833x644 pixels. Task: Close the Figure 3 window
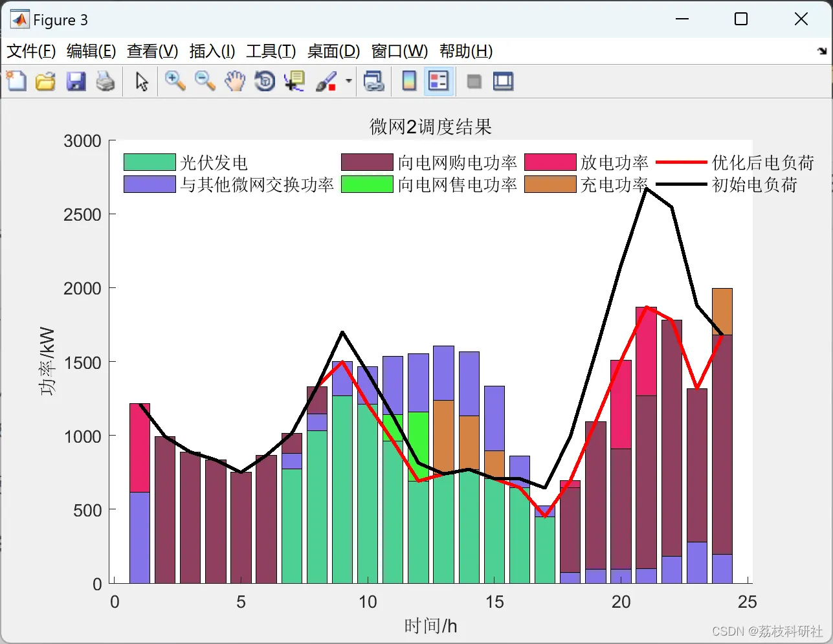(801, 19)
